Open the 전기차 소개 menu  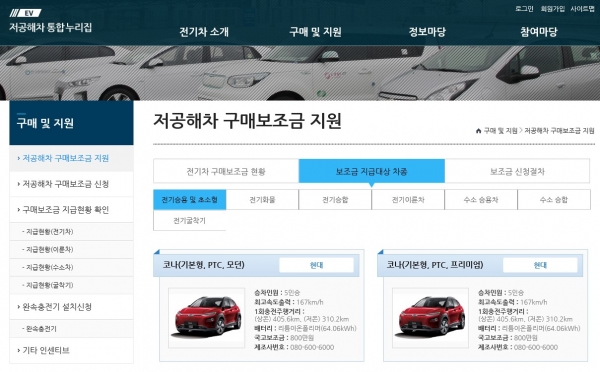pyautogui.click(x=204, y=32)
